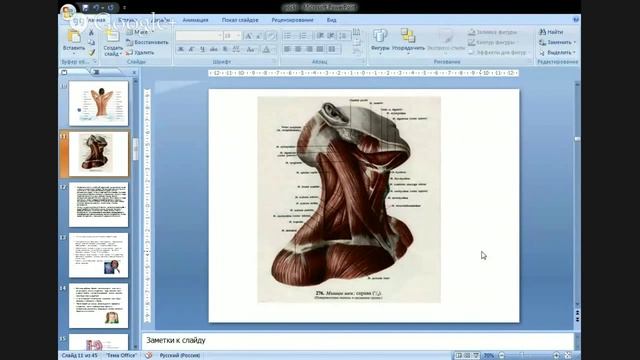The height and width of the screenshot is (360, 640).
Task: Activate the Format Painter brush
Action: click(91, 53)
